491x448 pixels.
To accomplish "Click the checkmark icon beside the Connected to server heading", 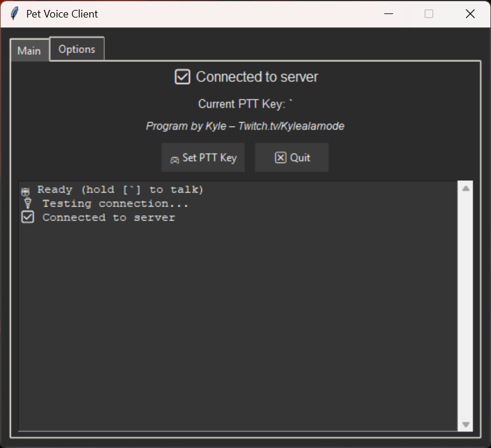I will click(183, 77).
